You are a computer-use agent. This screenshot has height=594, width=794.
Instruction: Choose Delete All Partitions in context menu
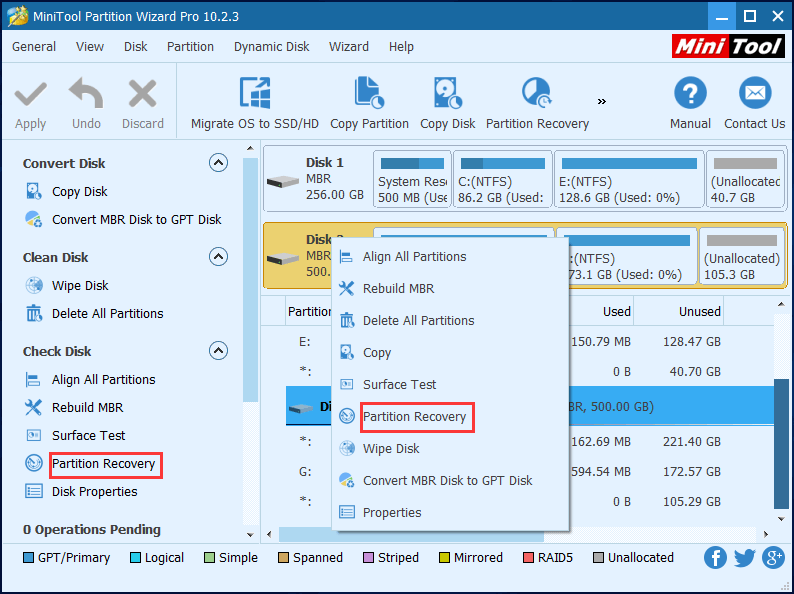coord(450,321)
